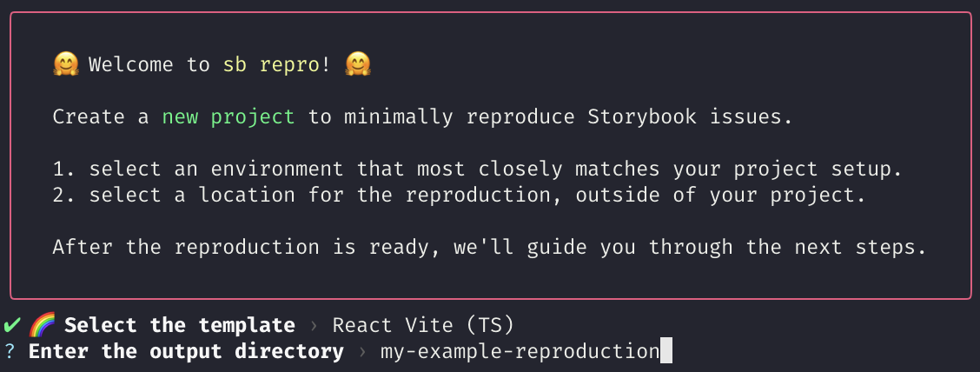The height and width of the screenshot is (372, 980).
Task: Click the 'my-example-reproduction' directory input text
Action: 520,352
